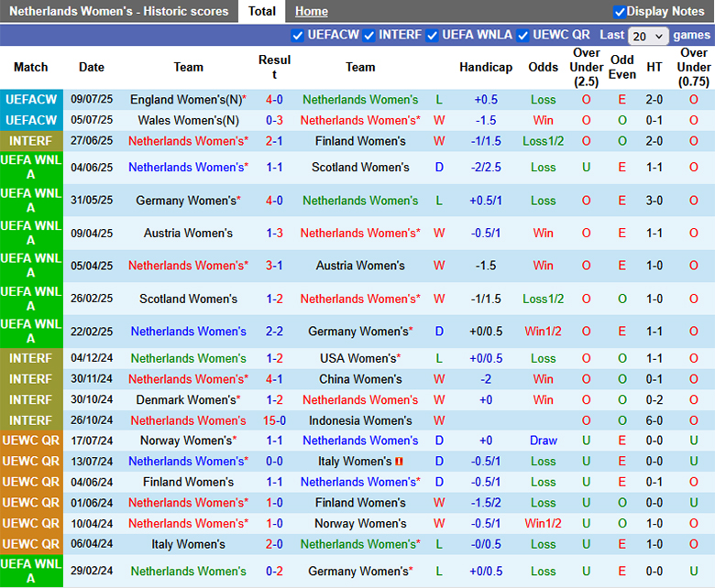
Task: Click Netherlands Women's on 04/12/24 row
Action: click(x=188, y=358)
